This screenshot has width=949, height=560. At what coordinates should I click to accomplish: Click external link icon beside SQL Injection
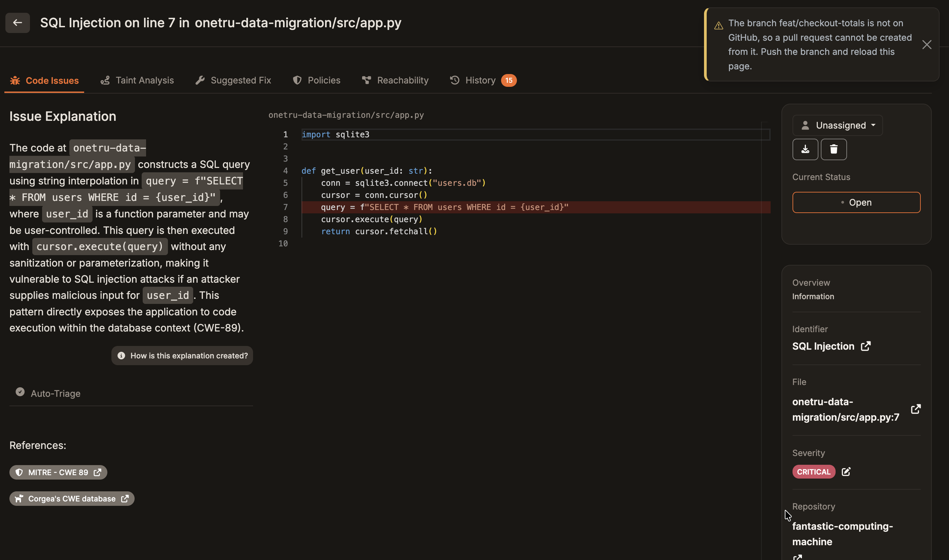[x=866, y=346]
